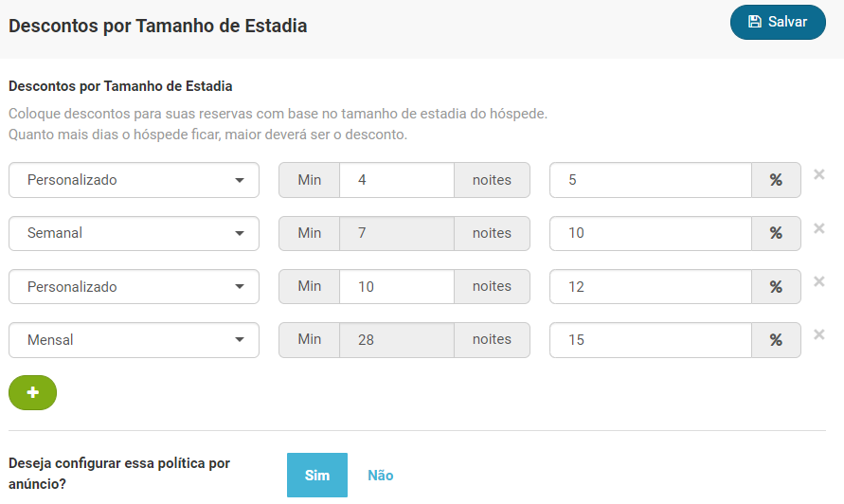Edit the 5 percent discount field
This screenshot has height=504, width=844.
coord(650,180)
